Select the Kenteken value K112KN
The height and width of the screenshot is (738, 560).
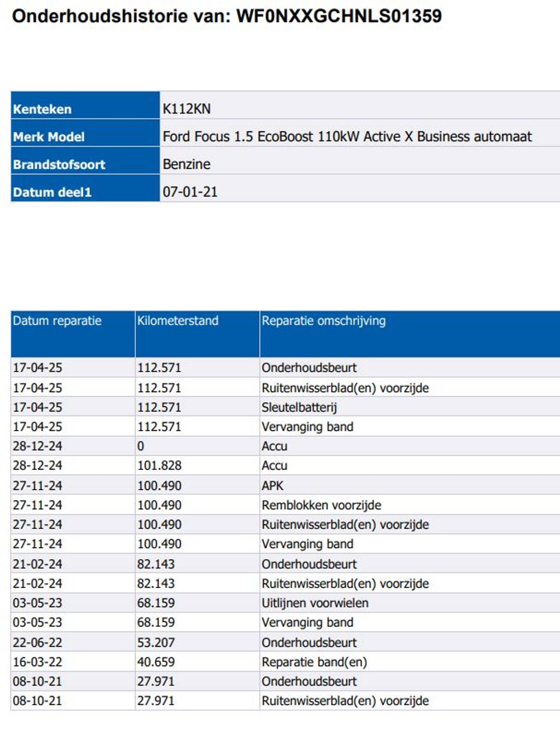pos(186,109)
